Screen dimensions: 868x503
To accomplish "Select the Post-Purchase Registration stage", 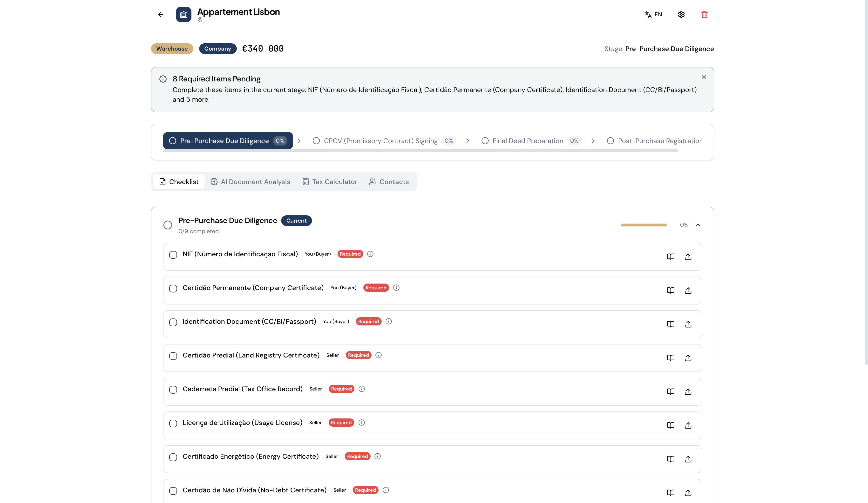I will click(654, 141).
